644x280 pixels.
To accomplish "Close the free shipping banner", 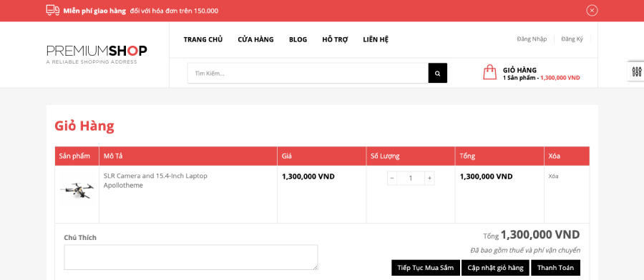I will (592, 11).
